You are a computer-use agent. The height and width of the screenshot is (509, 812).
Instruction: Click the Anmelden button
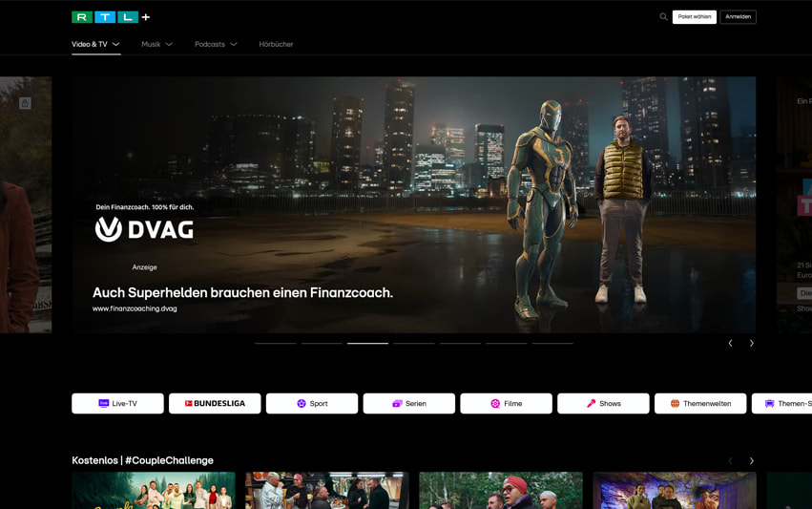coord(738,17)
